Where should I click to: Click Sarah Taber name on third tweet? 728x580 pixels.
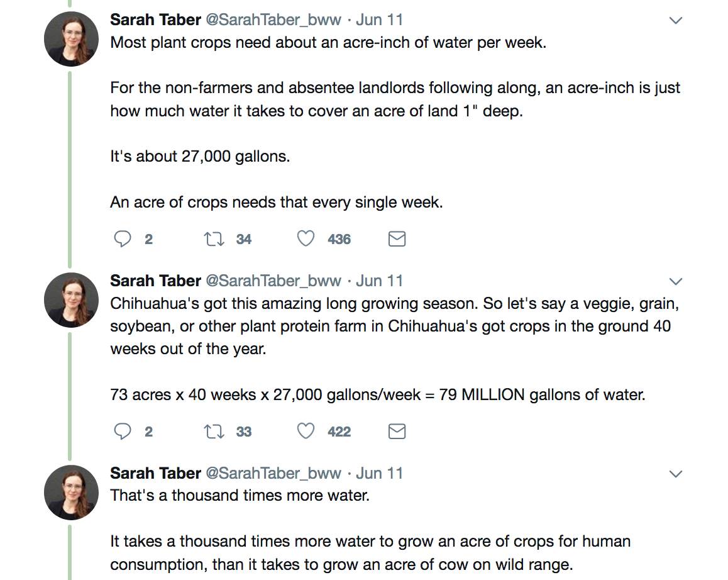(155, 473)
